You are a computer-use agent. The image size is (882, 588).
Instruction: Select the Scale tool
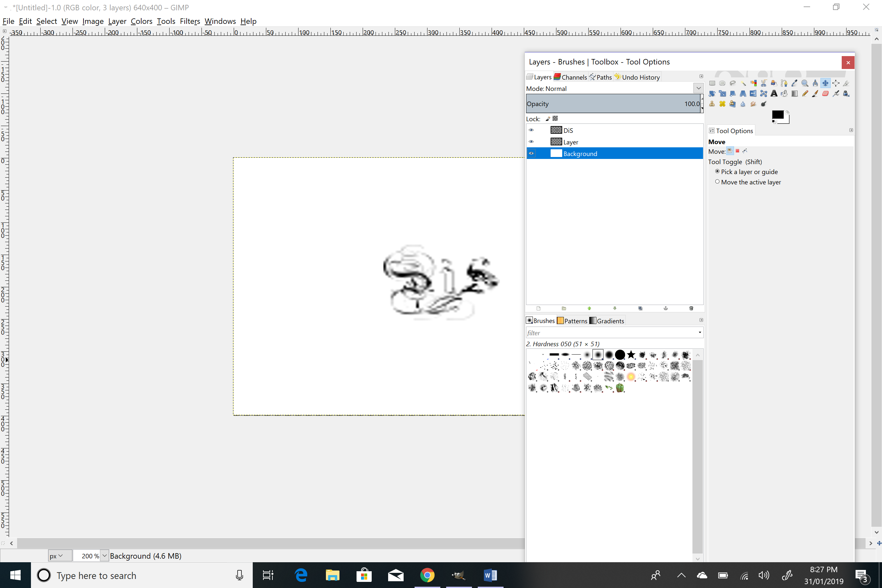tap(722, 93)
